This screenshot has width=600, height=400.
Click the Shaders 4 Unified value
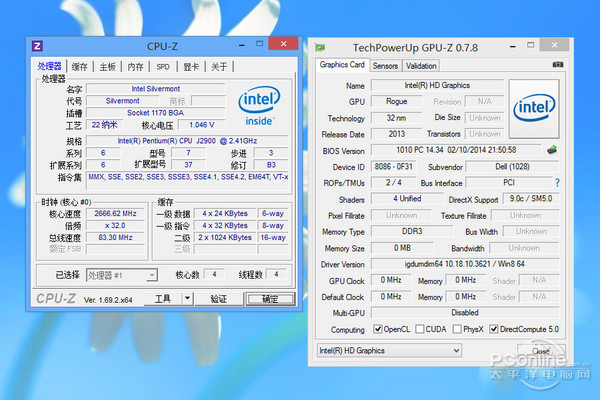click(407, 199)
